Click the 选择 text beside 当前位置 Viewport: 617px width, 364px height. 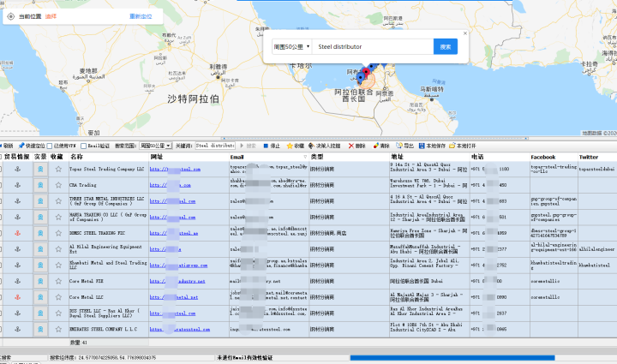click(51, 16)
